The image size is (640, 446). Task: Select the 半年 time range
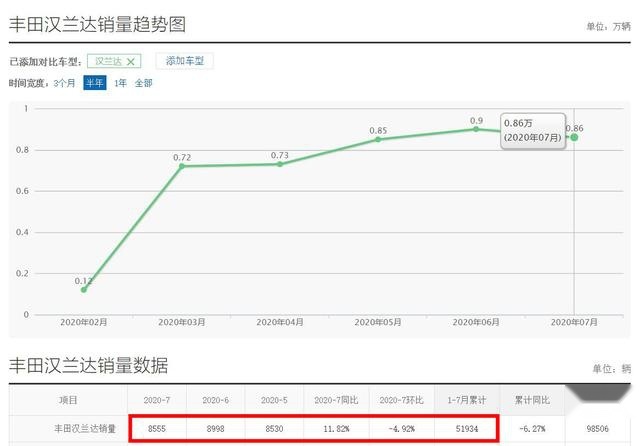click(x=95, y=83)
